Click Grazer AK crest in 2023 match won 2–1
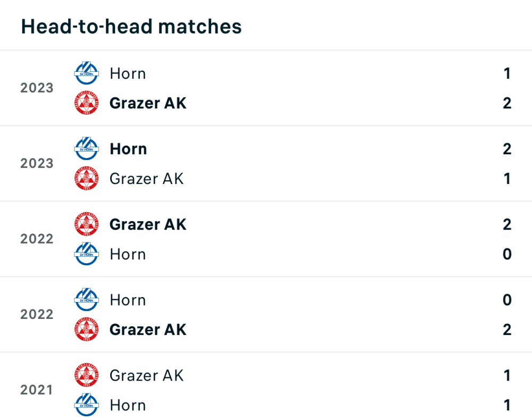Screen dimensions: 532x420 [x=86, y=103]
